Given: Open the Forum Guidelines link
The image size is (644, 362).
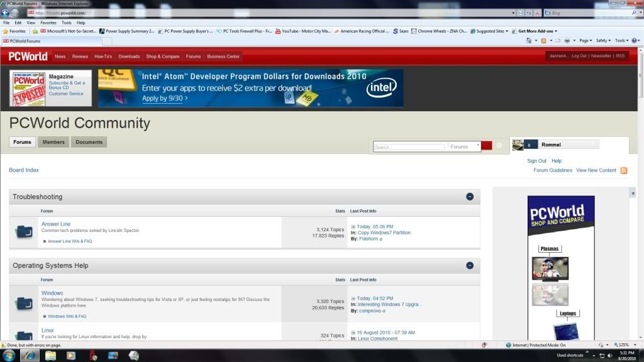Looking at the screenshot, I should (x=552, y=170).
